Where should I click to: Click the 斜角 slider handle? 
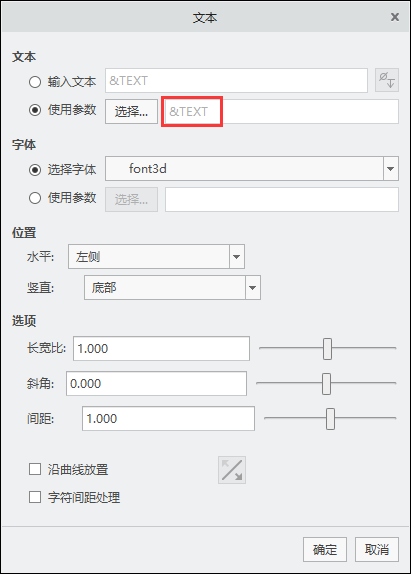tap(326, 384)
